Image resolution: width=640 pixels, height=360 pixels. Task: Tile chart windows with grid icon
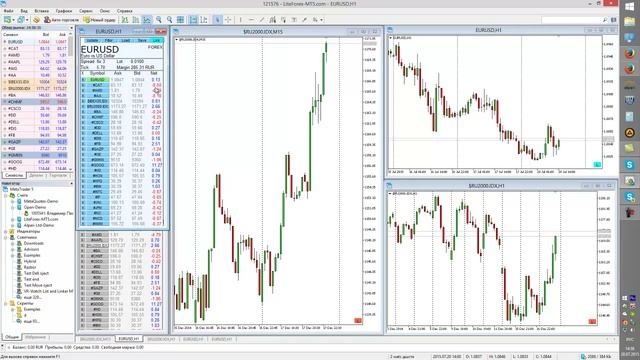[180, 20]
